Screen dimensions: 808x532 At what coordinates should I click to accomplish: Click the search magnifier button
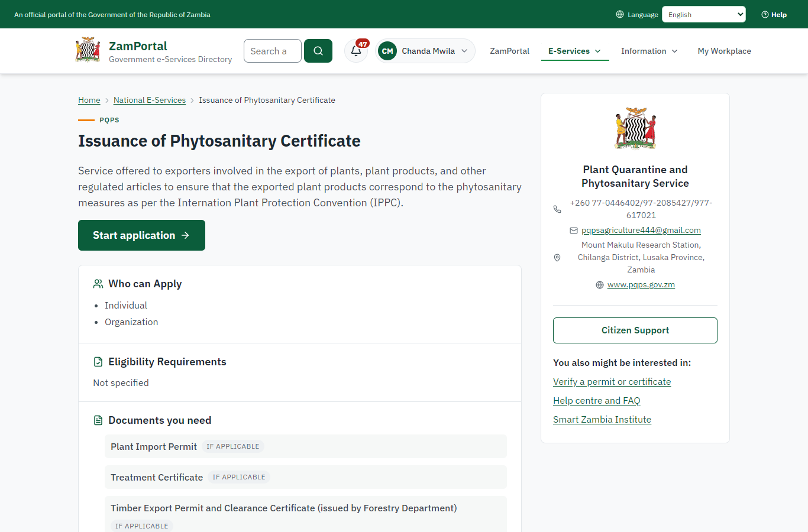(x=318, y=51)
